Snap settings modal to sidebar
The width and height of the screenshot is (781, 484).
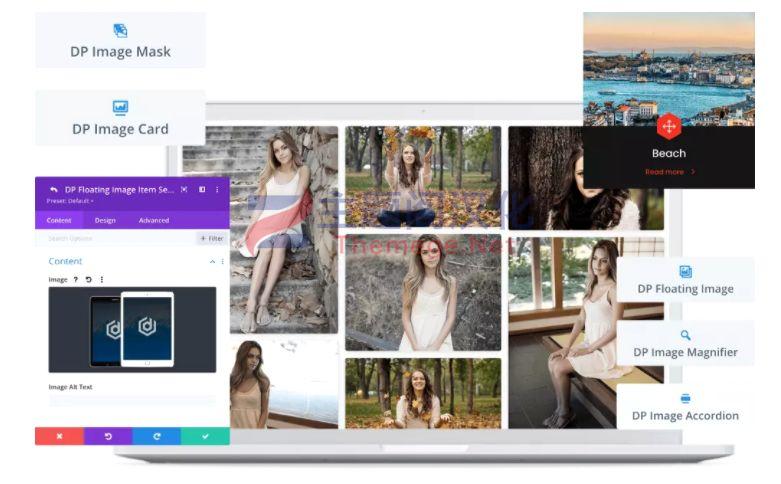202,189
